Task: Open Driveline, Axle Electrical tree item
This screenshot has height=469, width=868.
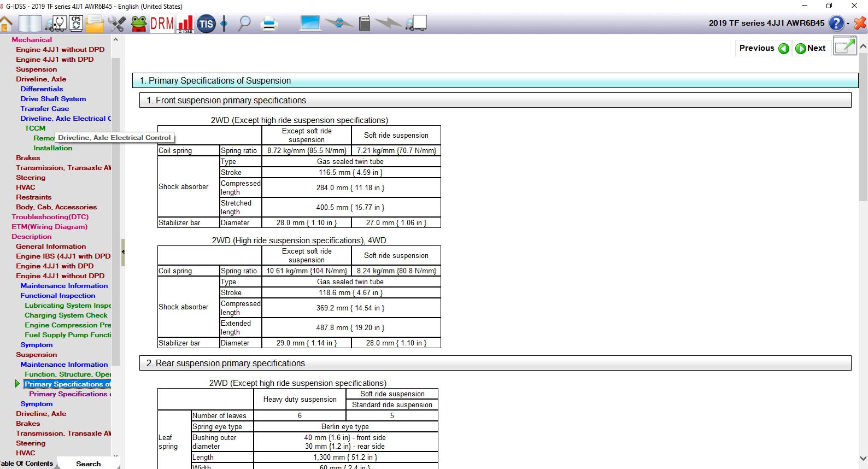Action: (x=66, y=118)
